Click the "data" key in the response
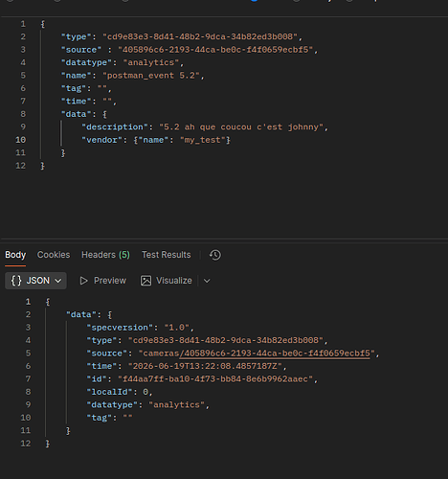Screen dimensions: 448x479 pyautogui.click(x=81, y=315)
